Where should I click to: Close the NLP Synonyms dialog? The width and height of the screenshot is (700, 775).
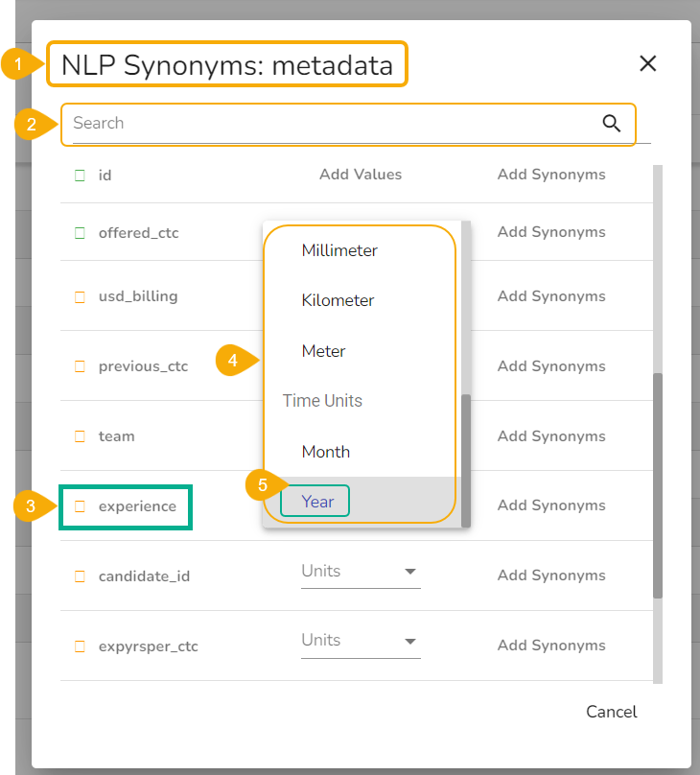coord(648,63)
